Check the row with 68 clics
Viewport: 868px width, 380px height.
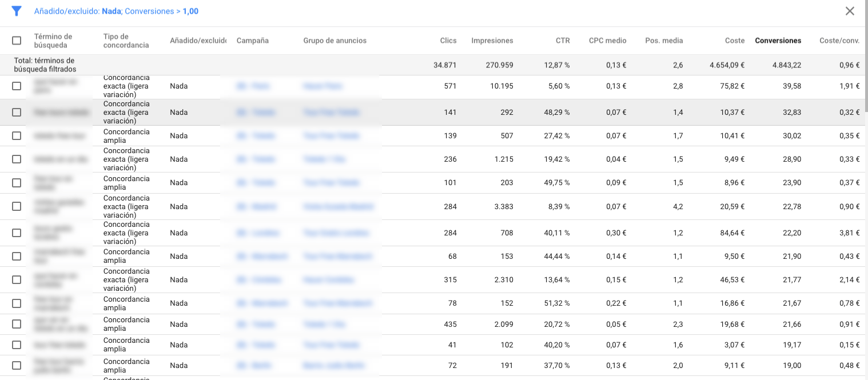(x=17, y=257)
